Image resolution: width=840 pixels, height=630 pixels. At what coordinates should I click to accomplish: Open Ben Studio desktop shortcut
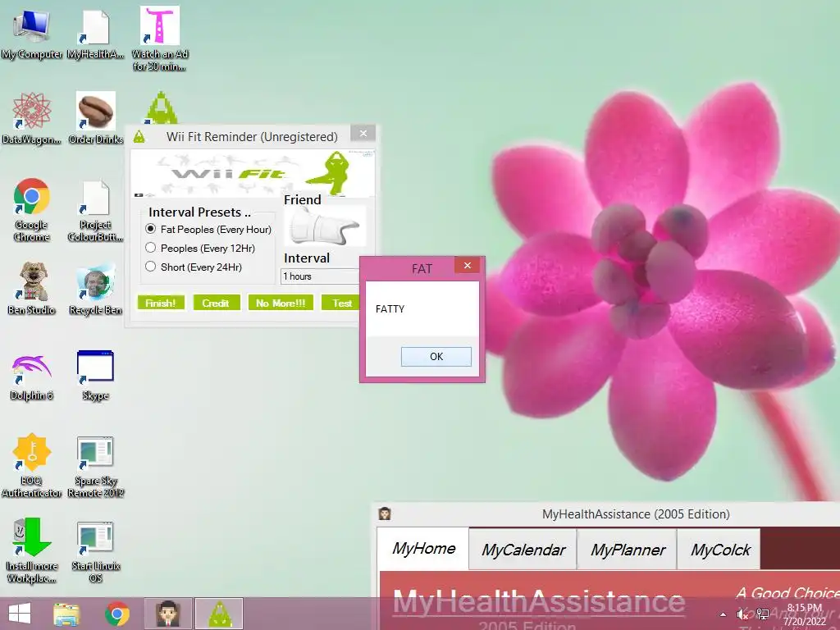coord(32,288)
